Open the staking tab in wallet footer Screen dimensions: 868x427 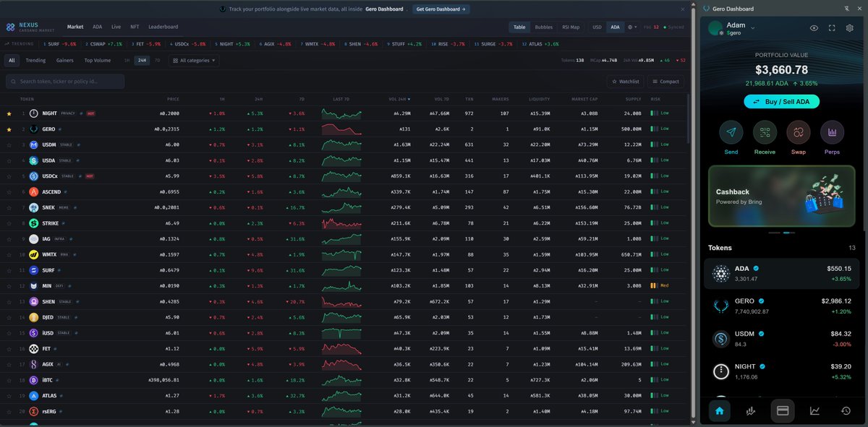click(751, 410)
